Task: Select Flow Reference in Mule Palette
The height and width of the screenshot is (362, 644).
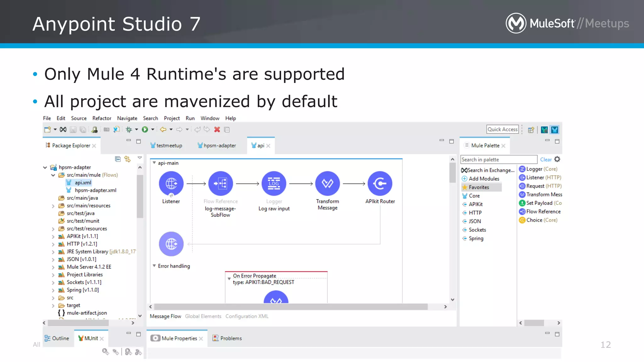Action: coord(540,211)
